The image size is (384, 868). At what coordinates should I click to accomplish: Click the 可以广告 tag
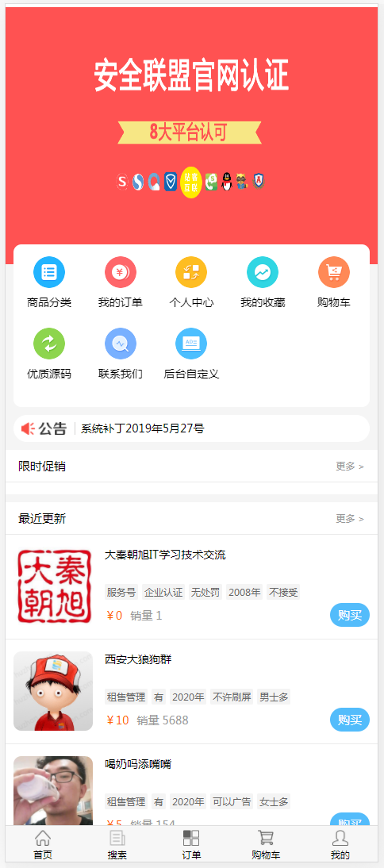[232, 801]
